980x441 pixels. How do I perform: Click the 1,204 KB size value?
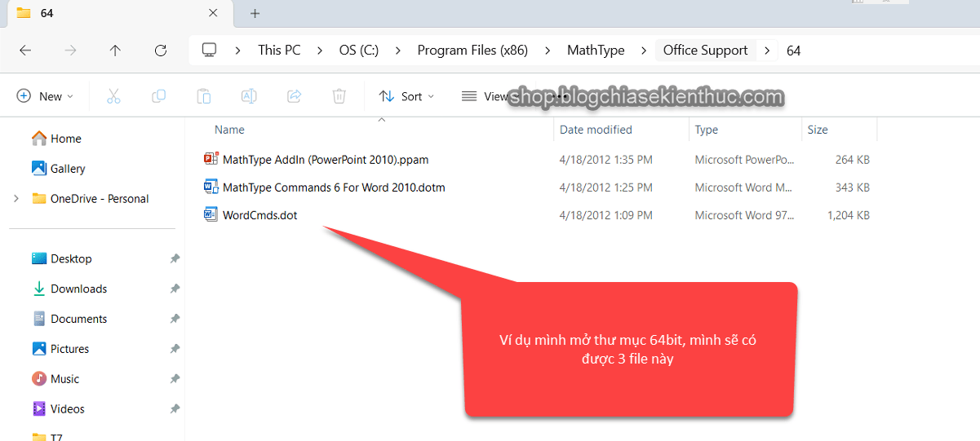848,215
